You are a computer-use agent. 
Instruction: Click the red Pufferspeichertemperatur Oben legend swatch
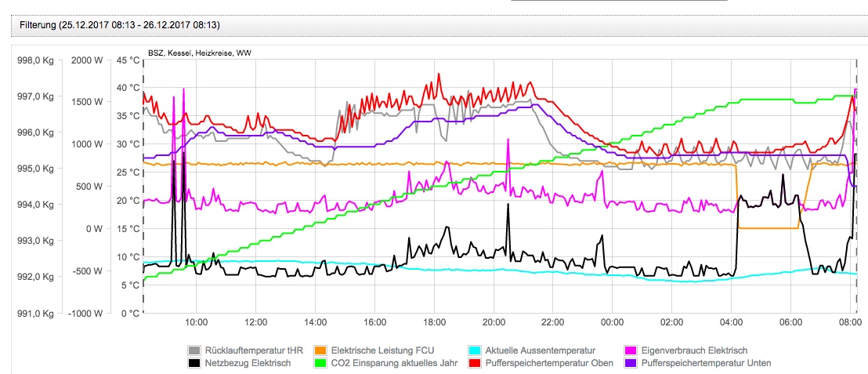(x=475, y=363)
